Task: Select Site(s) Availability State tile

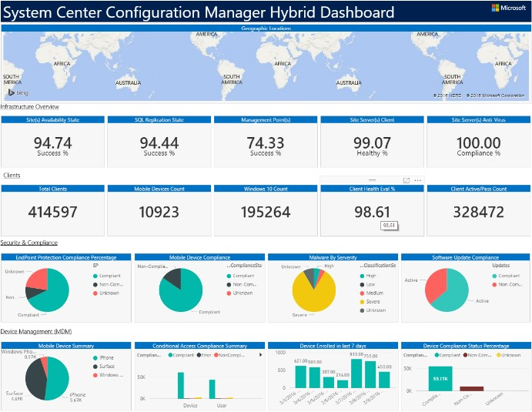Action: point(52,142)
